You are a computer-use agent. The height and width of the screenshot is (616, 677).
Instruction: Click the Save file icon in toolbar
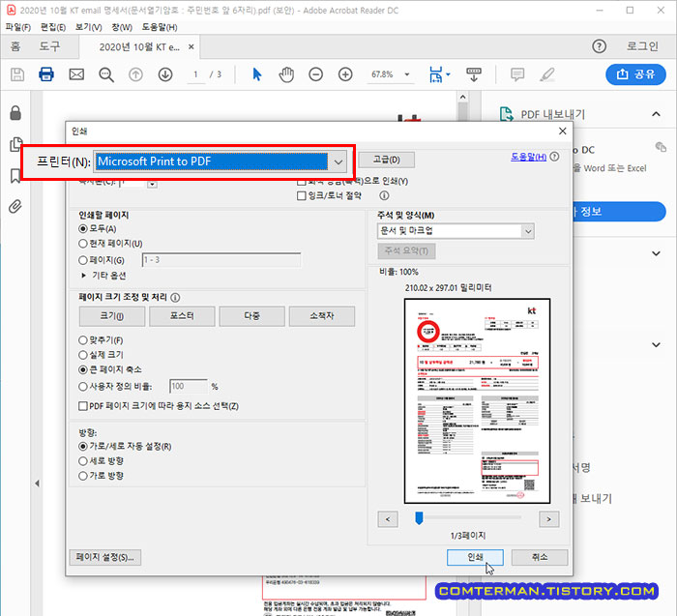(x=17, y=74)
